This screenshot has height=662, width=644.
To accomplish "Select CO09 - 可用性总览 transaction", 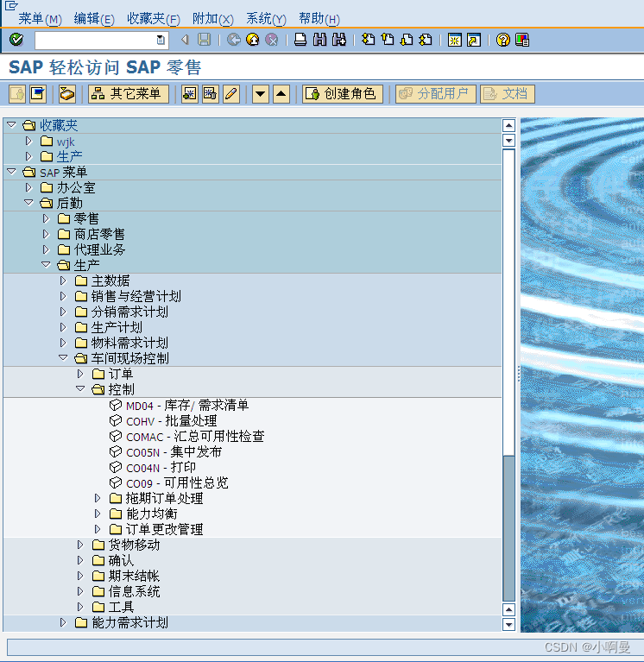I will (177, 483).
